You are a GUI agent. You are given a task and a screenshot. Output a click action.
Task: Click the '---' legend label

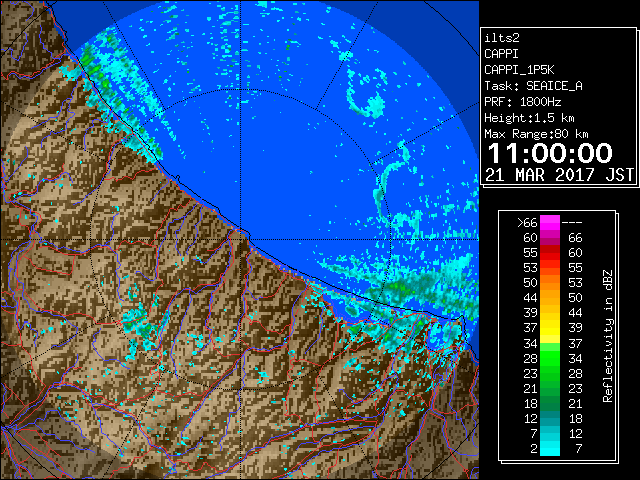[x=572, y=223]
